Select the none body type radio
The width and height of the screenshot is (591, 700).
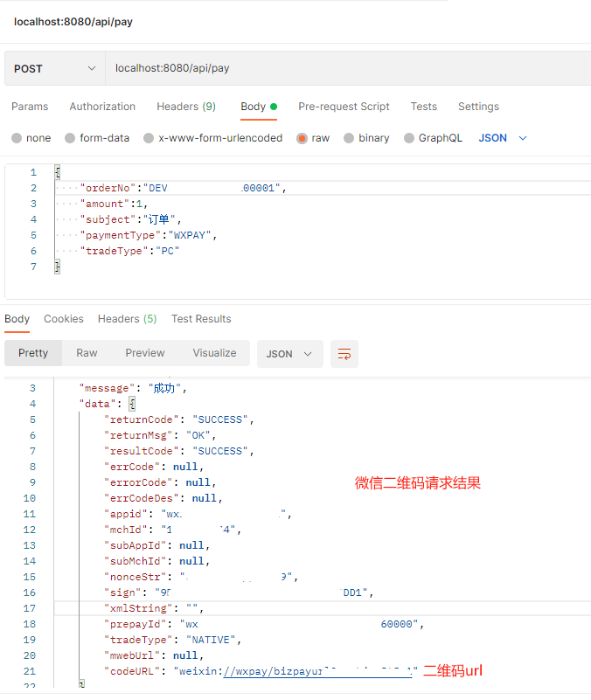click(x=17, y=138)
